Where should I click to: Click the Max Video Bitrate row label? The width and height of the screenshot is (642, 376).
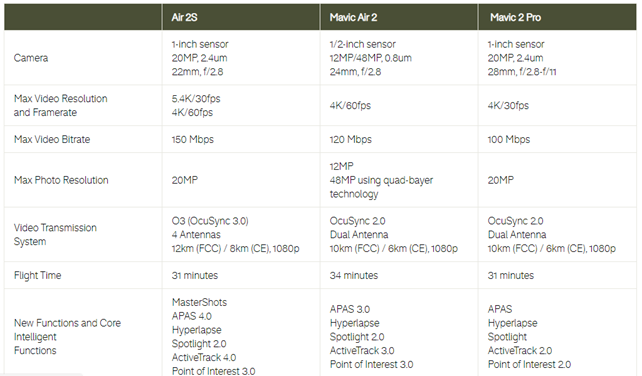coord(52,139)
